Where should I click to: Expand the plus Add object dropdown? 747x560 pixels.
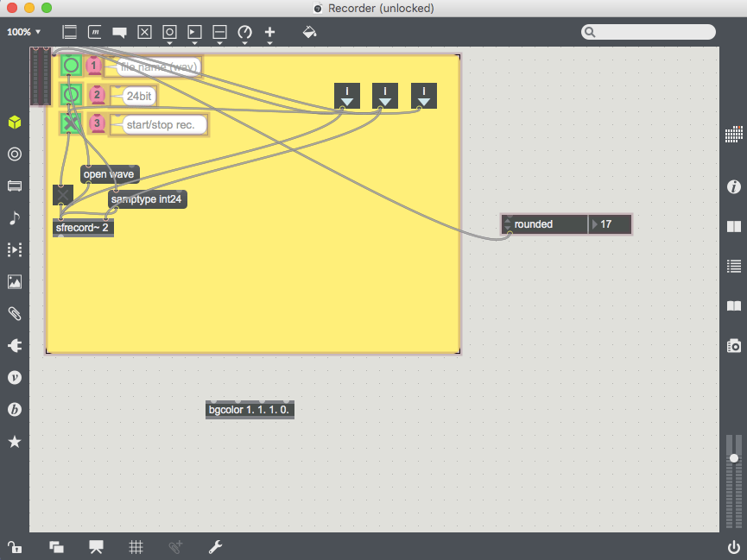coord(269,34)
